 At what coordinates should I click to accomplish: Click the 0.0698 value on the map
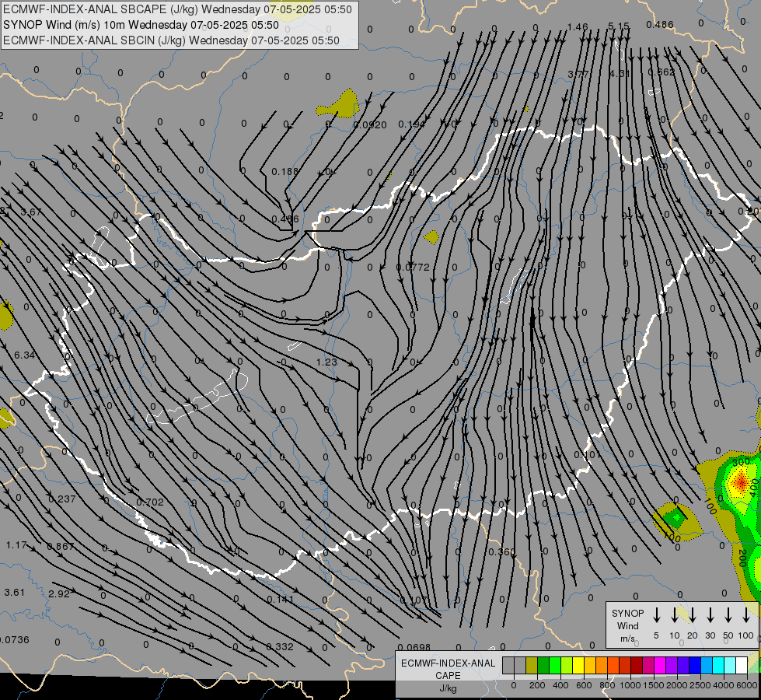coord(414,647)
